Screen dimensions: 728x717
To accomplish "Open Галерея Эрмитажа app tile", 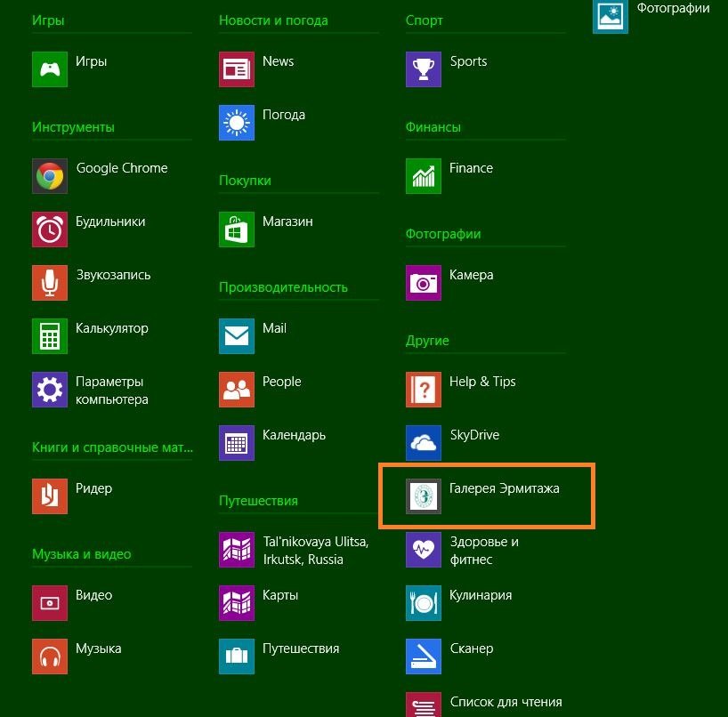I will click(486, 495).
